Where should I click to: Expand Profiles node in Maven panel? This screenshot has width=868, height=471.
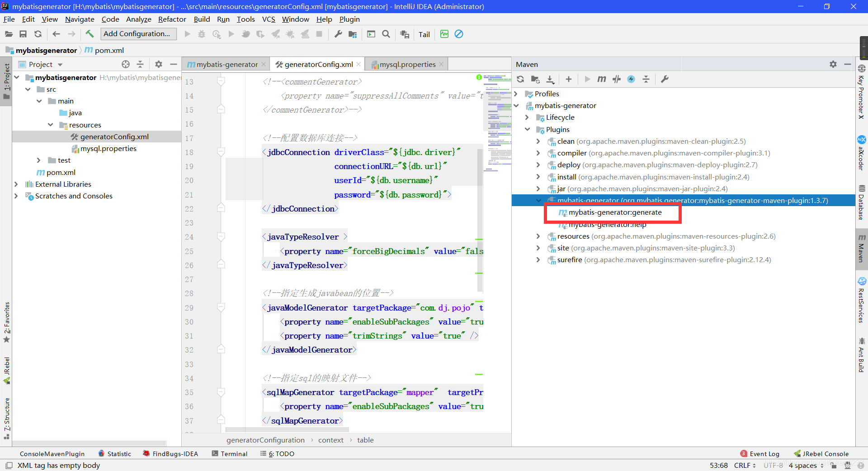click(516, 94)
